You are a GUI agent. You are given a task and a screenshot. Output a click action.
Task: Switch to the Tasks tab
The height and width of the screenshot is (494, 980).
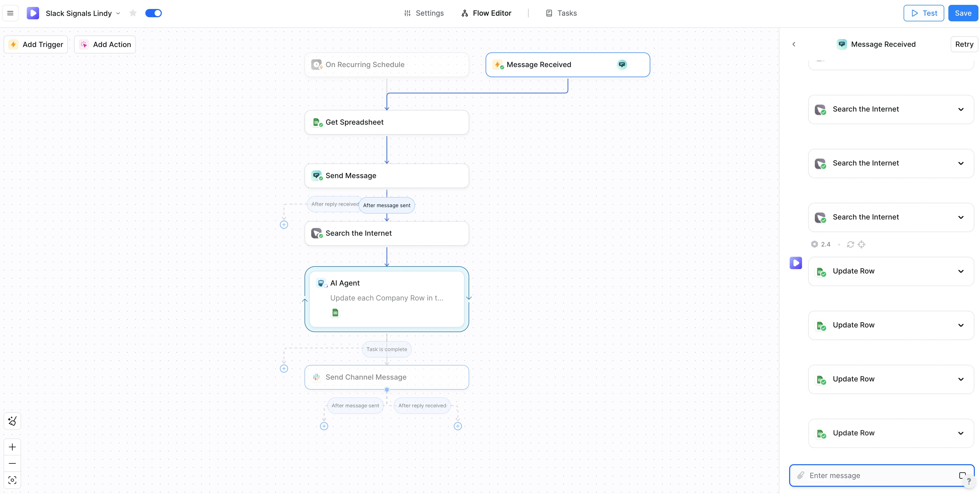tap(561, 13)
